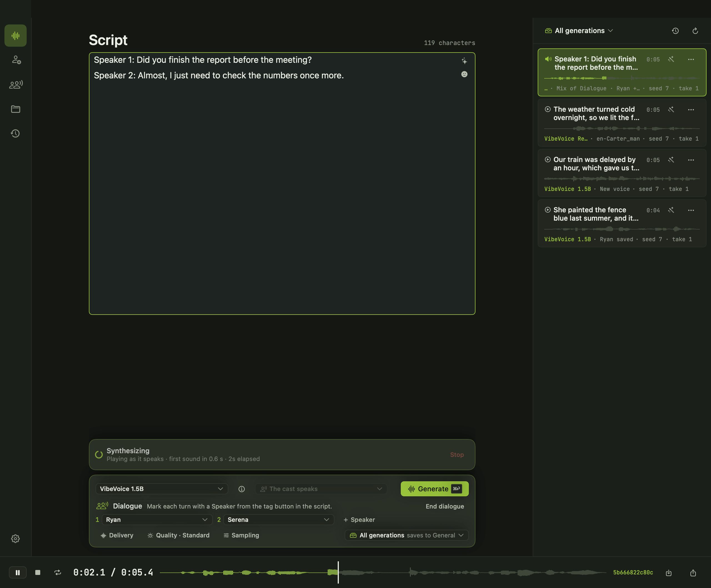Stop playback with the square button

pyautogui.click(x=38, y=572)
